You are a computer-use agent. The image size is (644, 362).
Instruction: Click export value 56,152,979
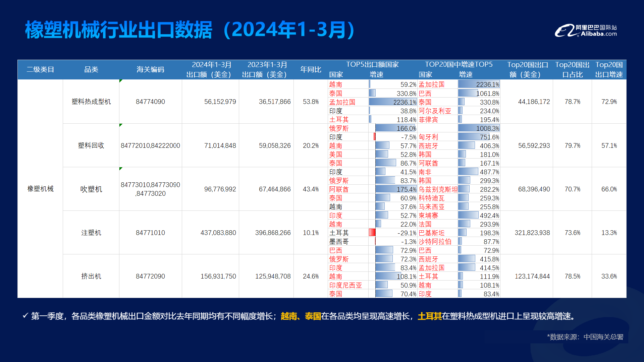(220, 102)
